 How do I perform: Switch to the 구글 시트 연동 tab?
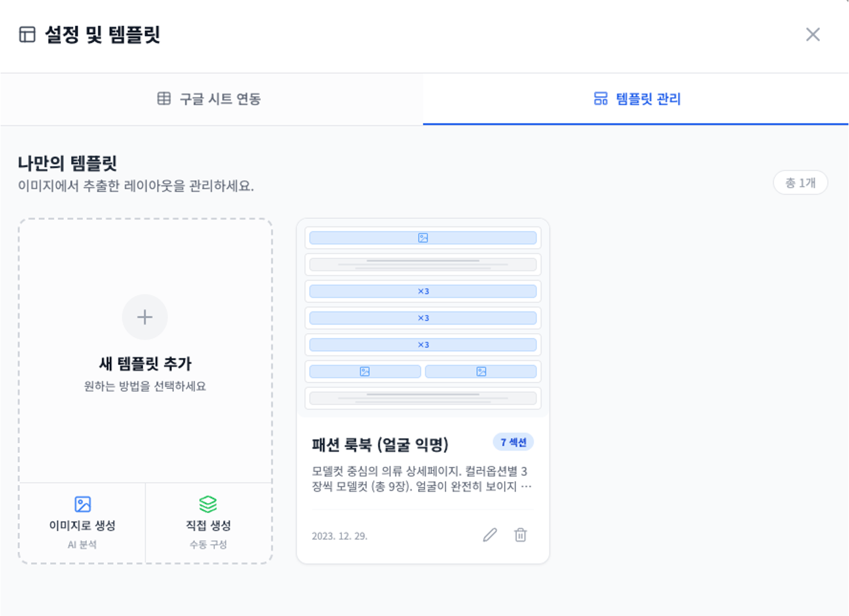211,99
